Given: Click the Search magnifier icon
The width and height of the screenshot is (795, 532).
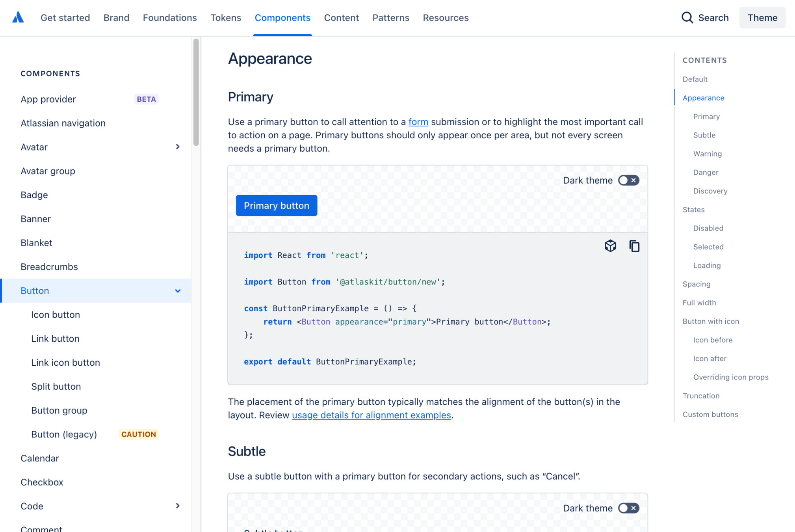Looking at the screenshot, I should click(x=687, y=18).
